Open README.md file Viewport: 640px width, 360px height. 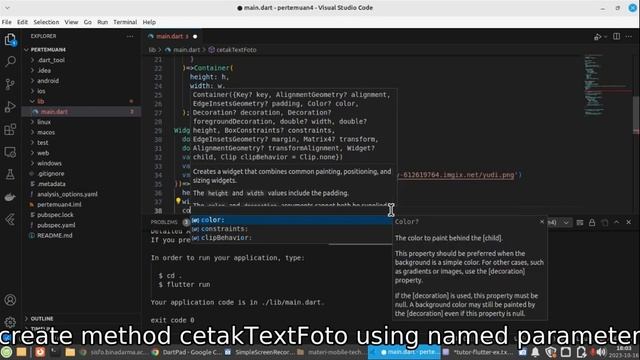81,236
